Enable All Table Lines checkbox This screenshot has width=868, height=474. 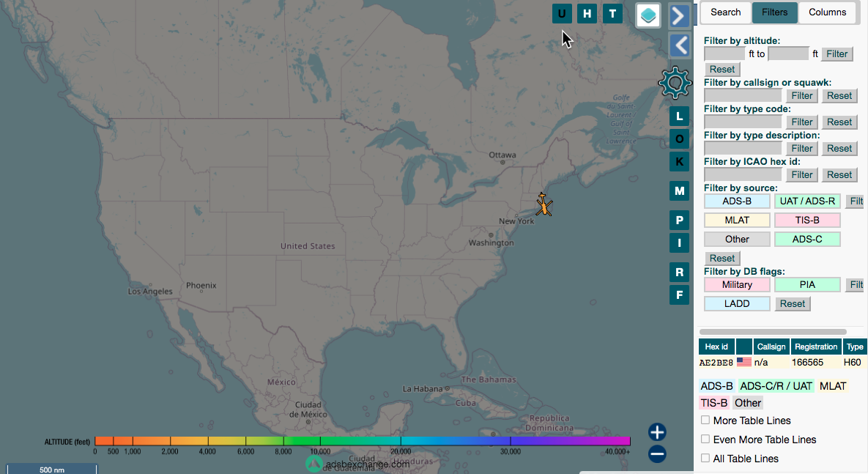[705, 458]
